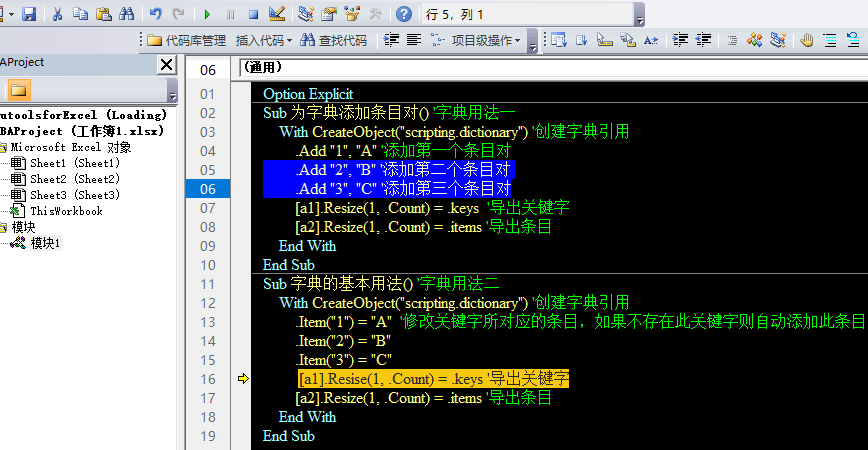The image size is (868, 450).
Task: Open project explorer toolbar options arrow
Action: 172,90
